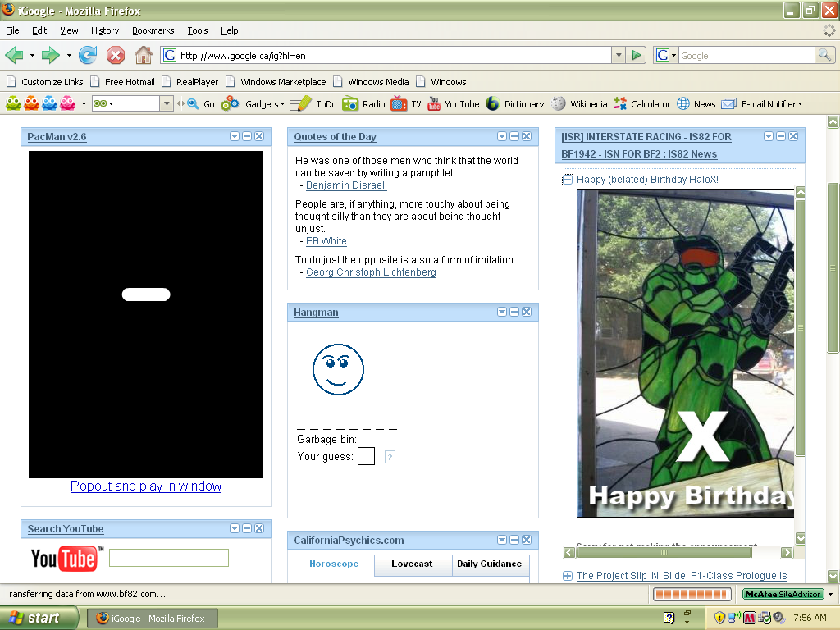Reload the current page
This screenshot has width=840, height=630.
tap(88, 55)
